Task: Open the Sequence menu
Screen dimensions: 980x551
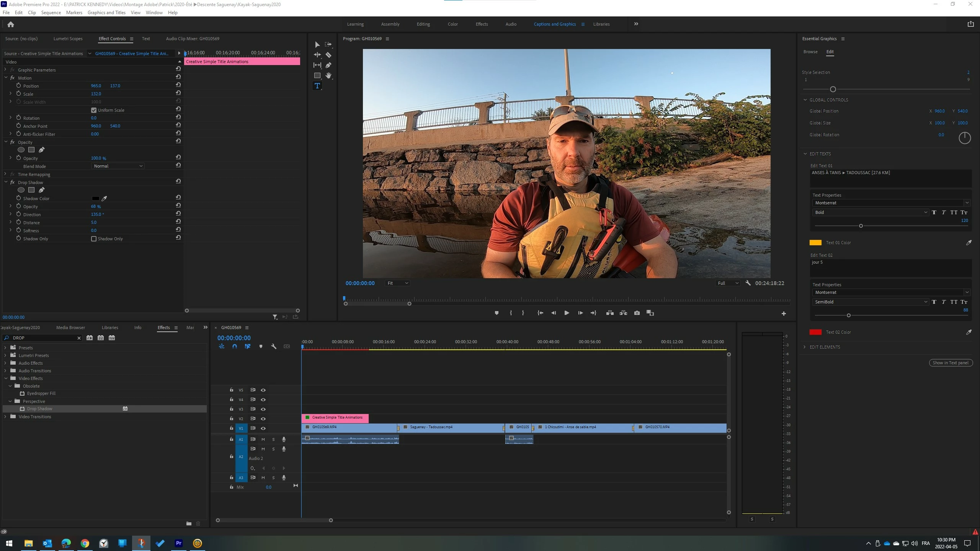Action: click(51, 13)
